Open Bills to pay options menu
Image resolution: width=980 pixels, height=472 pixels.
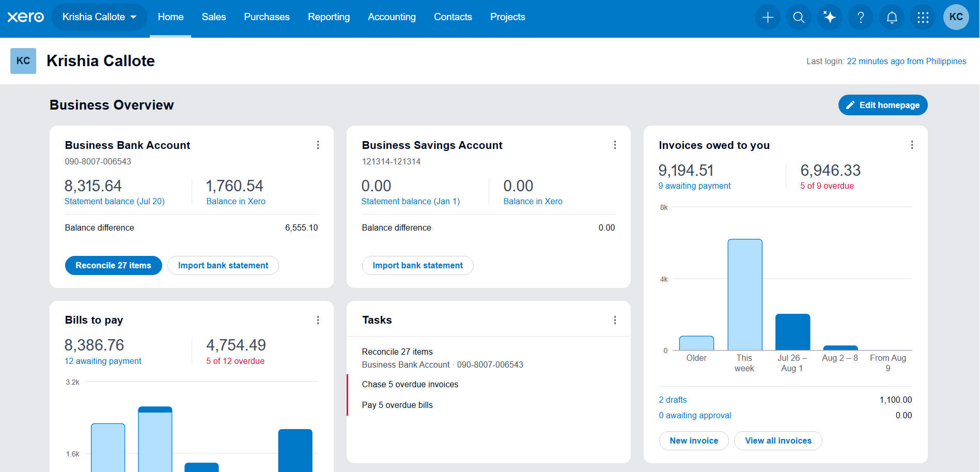click(318, 321)
